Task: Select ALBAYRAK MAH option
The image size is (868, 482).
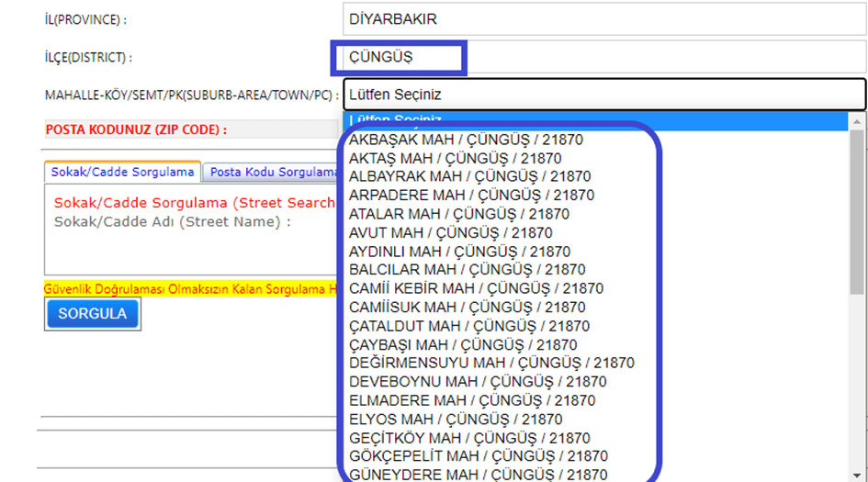Action: pyautogui.click(x=469, y=177)
